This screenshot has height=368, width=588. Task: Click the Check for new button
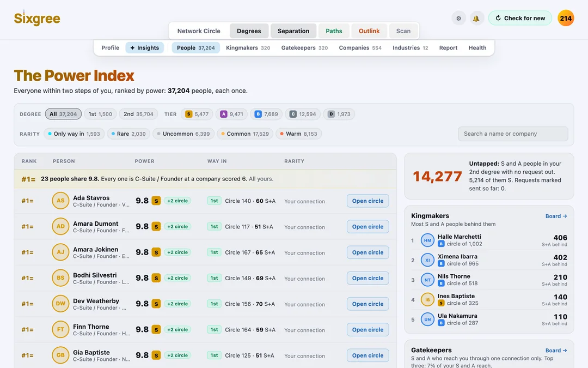pyautogui.click(x=520, y=18)
